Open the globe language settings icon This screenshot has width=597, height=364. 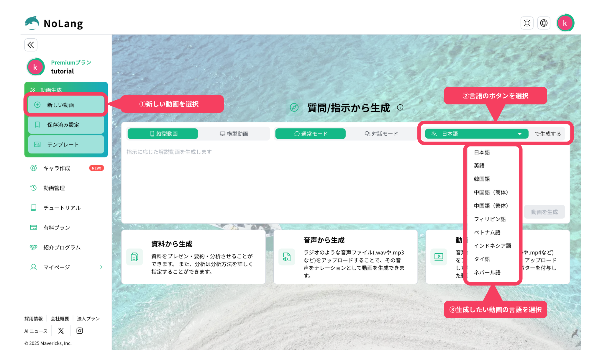pos(544,23)
